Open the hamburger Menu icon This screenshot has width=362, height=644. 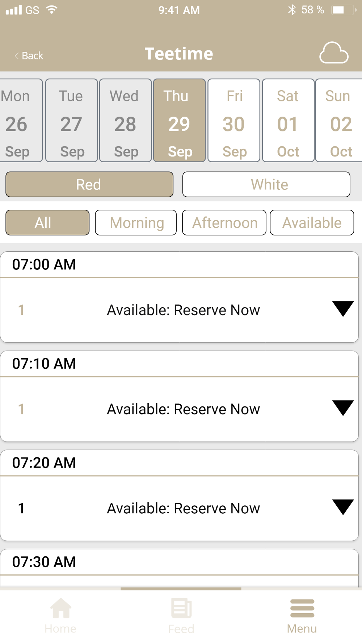[x=302, y=609]
